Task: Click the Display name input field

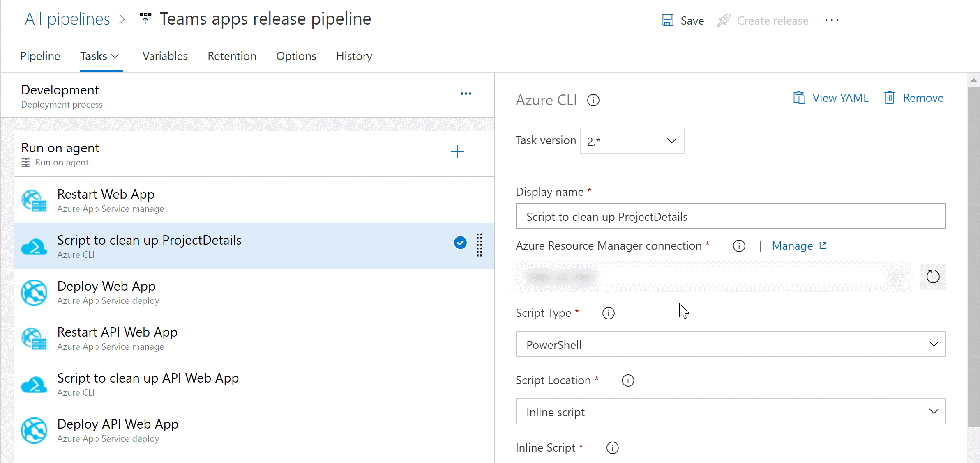Action: 731,216
